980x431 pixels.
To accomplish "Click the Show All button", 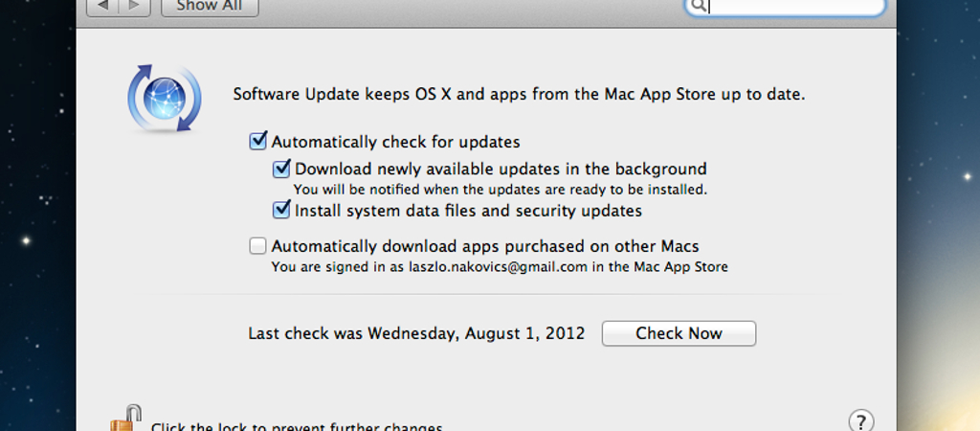I will click(x=210, y=7).
